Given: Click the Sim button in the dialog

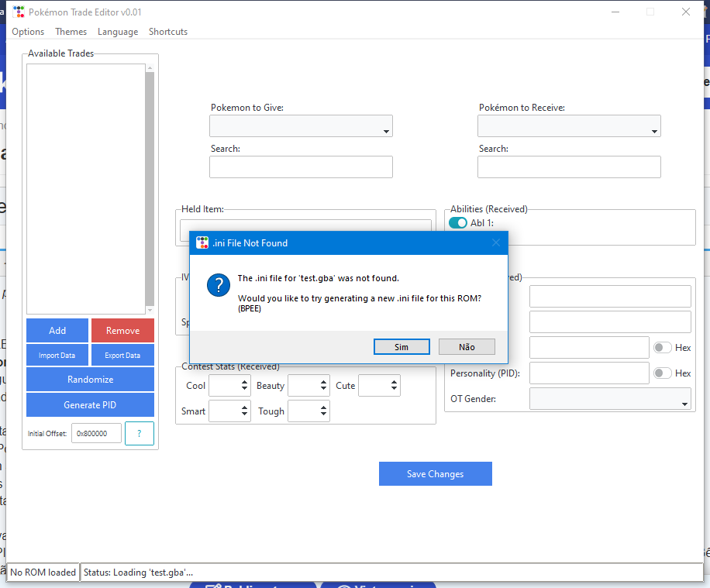Looking at the screenshot, I should tap(401, 347).
